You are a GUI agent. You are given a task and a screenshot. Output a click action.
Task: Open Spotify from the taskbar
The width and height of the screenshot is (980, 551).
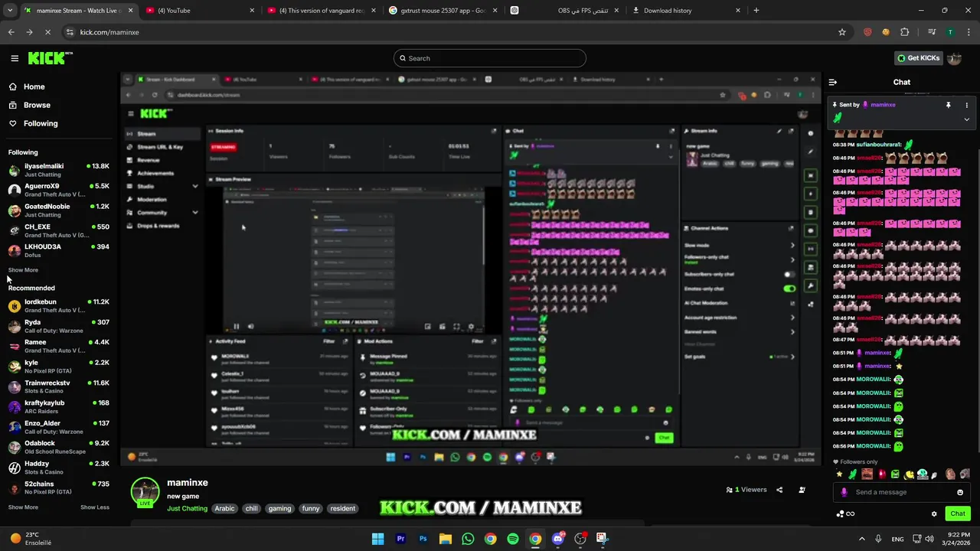(513, 539)
